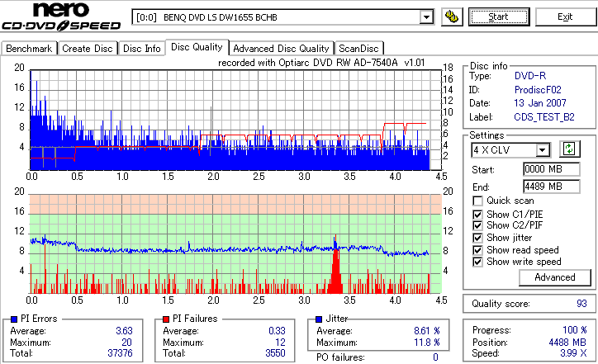Viewport: 598px width, 364px height.
Task: Click the Position value 4488 MB
Action: pyautogui.click(x=567, y=343)
